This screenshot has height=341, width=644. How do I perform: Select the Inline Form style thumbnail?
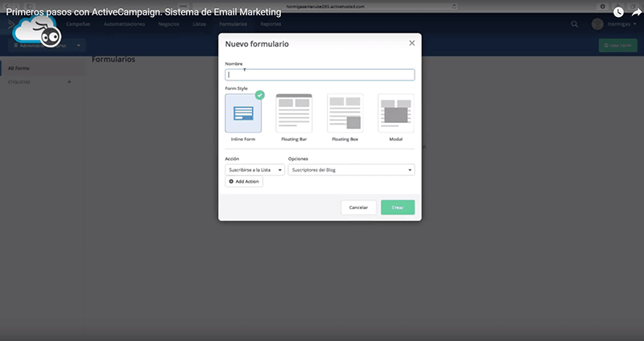(x=243, y=113)
